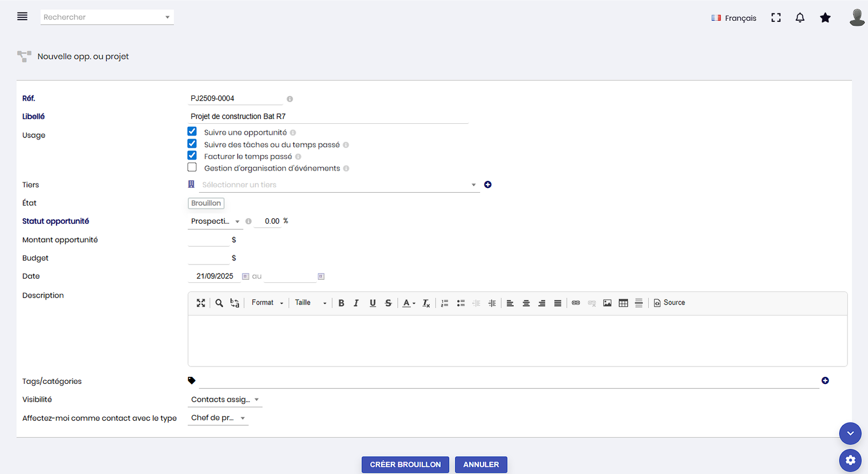This screenshot has height=474, width=868.
Task: Click the bookmarks star icon
Action: [x=825, y=18]
